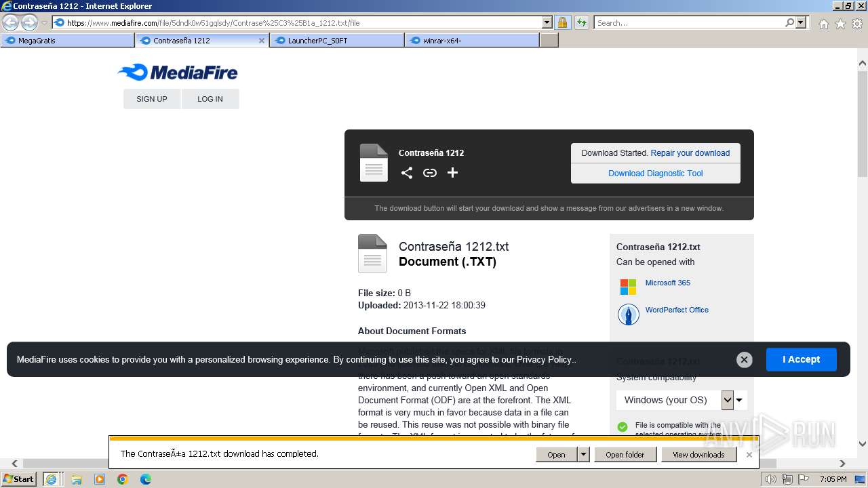Viewport: 868px width, 488px height.
Task: Click Repair your download link
Action: 690,153
